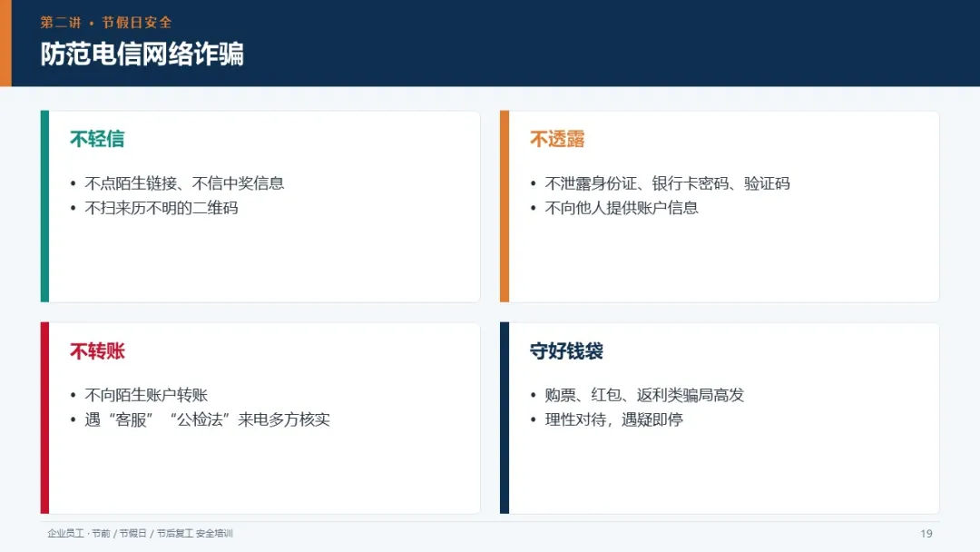
Task: Select the 不轻信 card heading
Action: click(97, 139)
